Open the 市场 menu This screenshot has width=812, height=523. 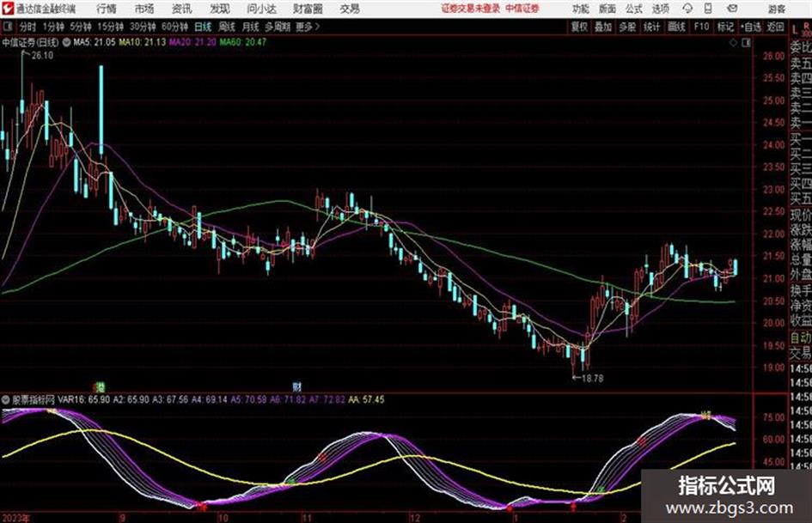144,9
